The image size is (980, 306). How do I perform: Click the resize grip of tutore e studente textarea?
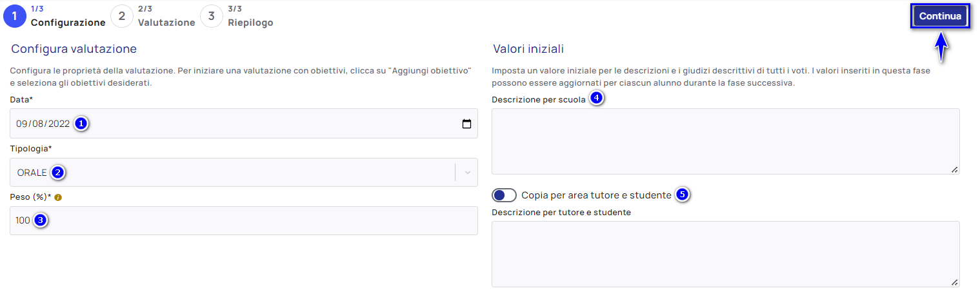coord(954,282)
